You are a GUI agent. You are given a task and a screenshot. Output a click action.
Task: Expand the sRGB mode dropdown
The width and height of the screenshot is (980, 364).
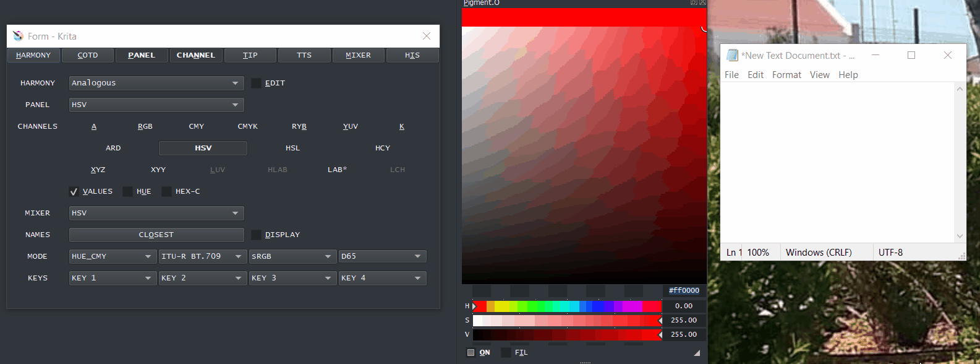point(292,256)
